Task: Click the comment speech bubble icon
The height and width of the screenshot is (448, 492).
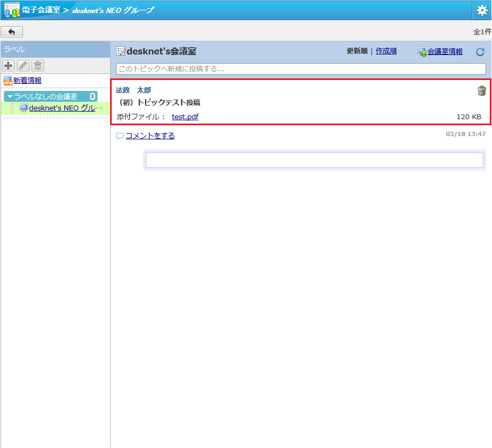Action: [x=120, y=136]
